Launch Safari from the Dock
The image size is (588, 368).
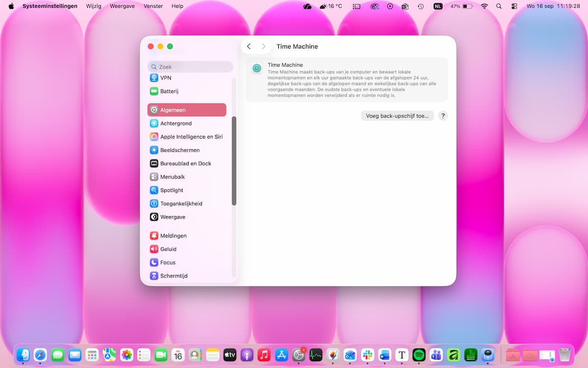pos(40,355)
